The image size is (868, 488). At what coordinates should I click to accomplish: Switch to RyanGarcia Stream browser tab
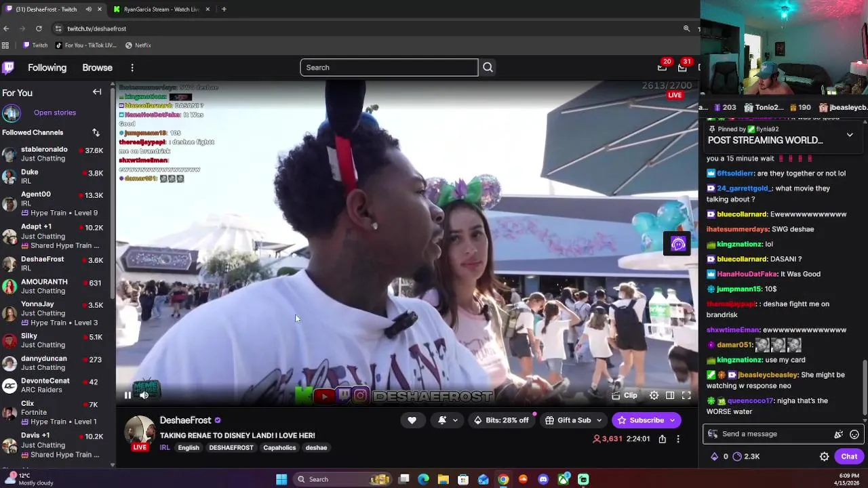pos(161,9)
